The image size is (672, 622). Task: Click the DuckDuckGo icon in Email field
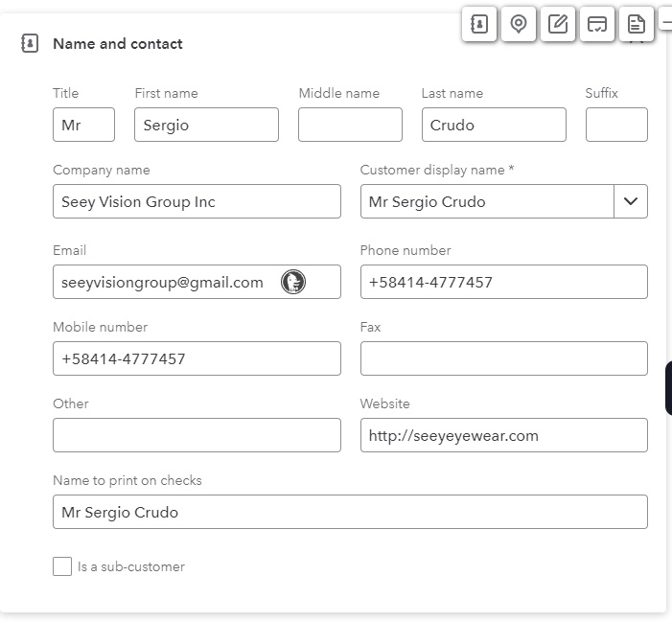tap(293, 282)
